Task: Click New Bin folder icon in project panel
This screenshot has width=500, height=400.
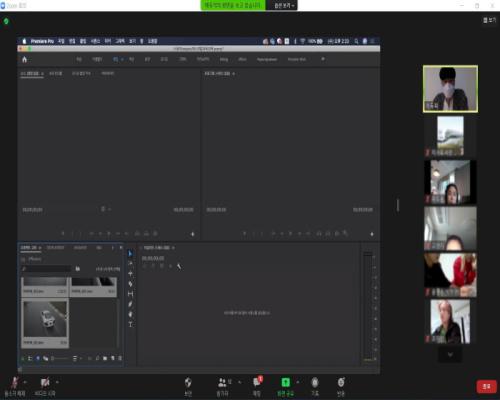Action: pos(105,358)
